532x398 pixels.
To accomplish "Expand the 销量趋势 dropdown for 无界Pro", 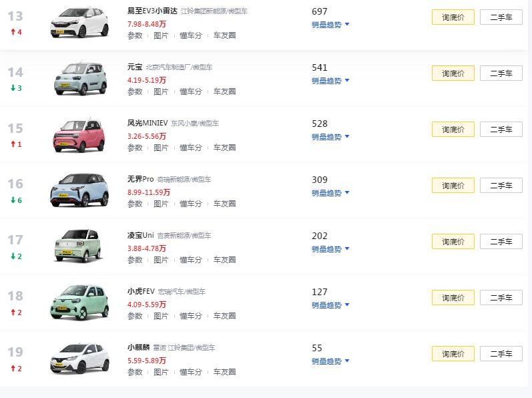I will [330, 193].
